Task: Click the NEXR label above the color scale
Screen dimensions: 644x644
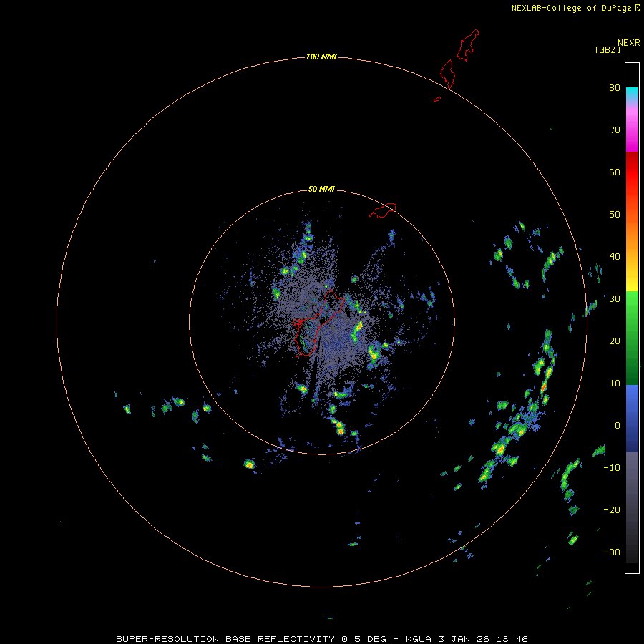Action: tap(628, 43)
